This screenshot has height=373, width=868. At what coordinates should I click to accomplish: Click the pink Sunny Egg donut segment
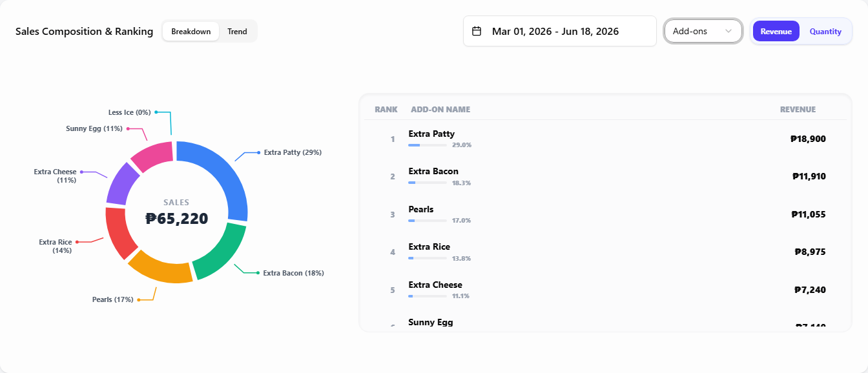coord(152,156)
